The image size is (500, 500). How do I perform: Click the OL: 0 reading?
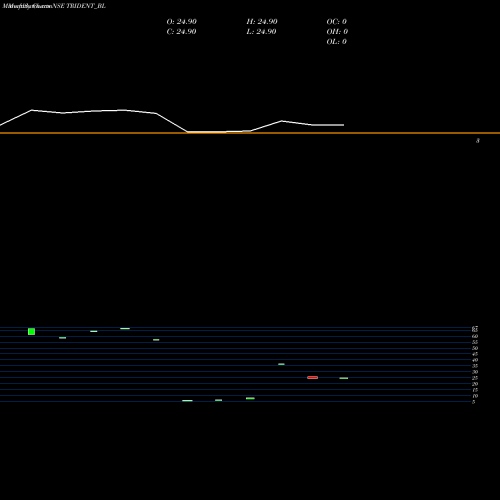337,42
